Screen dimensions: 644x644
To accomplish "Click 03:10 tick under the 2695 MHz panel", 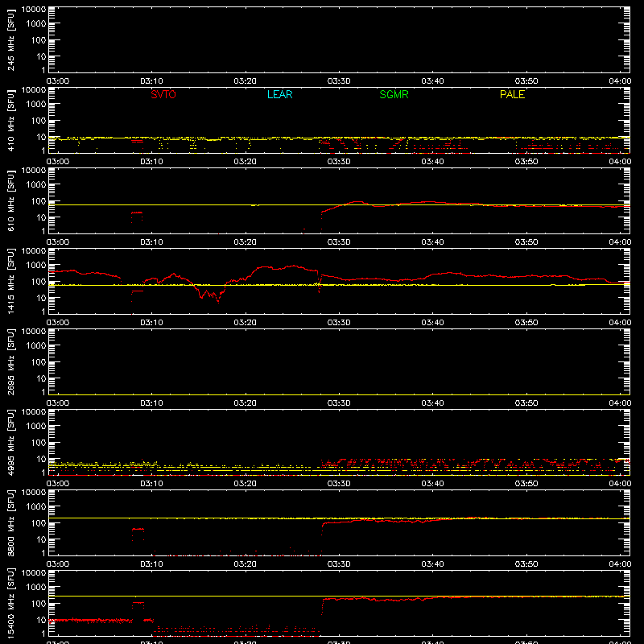I will [151, 403].
